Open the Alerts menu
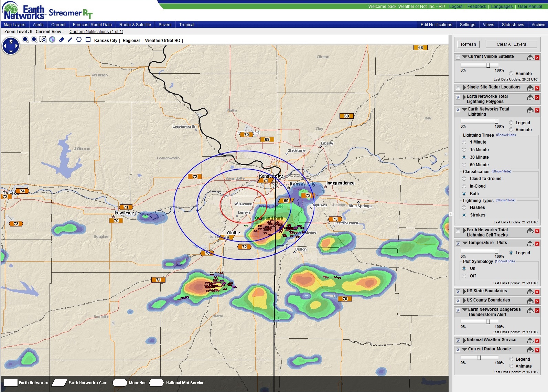This screenshot has width=548, height=392. [x=38, y=25]
